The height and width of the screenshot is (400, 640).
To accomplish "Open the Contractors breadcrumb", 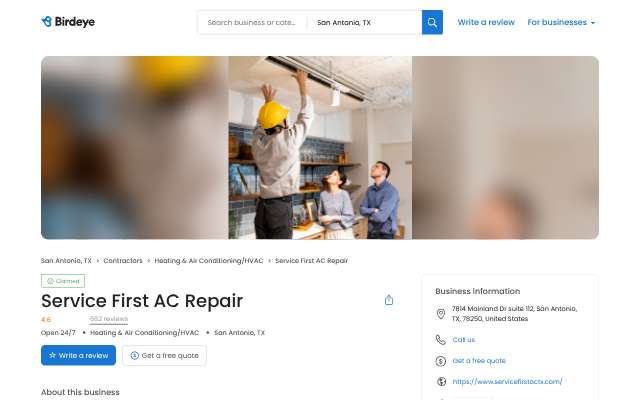I will 123,260.
